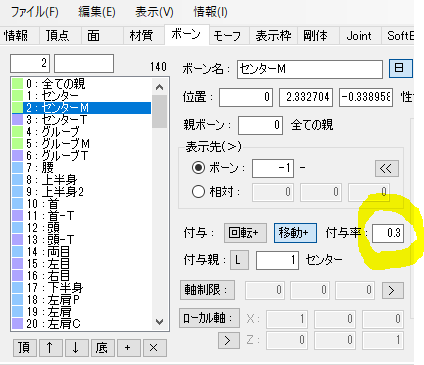Click the 位置 X field showing 0
Image resolution: width=424 pixels, height=365 pixels.
pos(246,98)
